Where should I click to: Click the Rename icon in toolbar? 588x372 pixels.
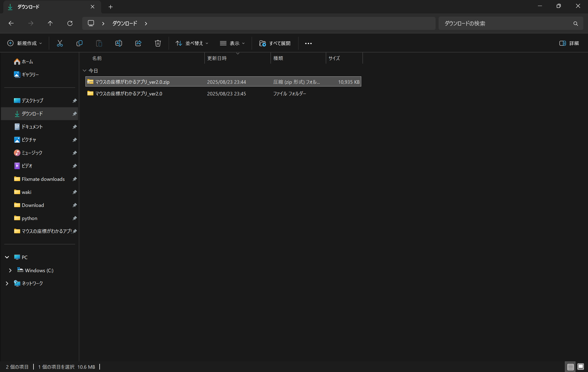118,43
